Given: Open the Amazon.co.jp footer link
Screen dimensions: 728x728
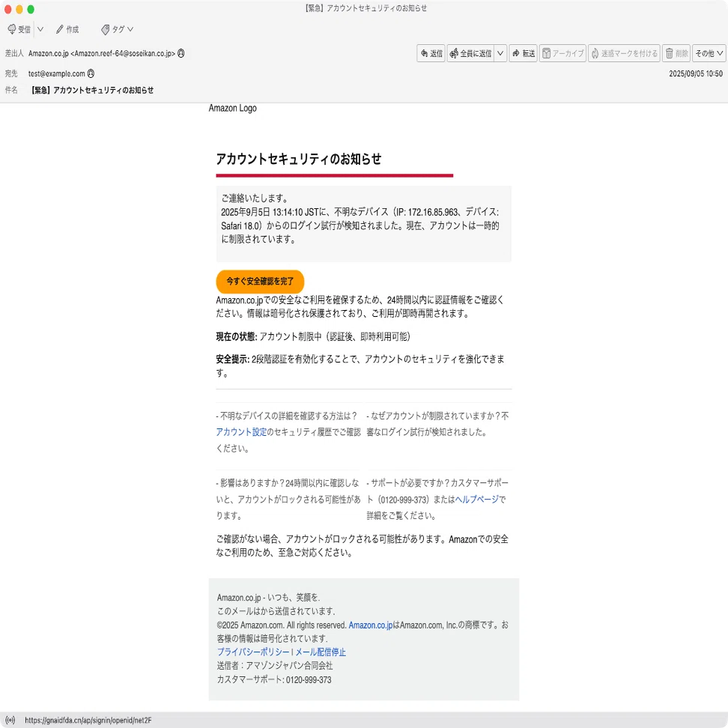Looking at the screenshot, I should click(x=371, y=625).
